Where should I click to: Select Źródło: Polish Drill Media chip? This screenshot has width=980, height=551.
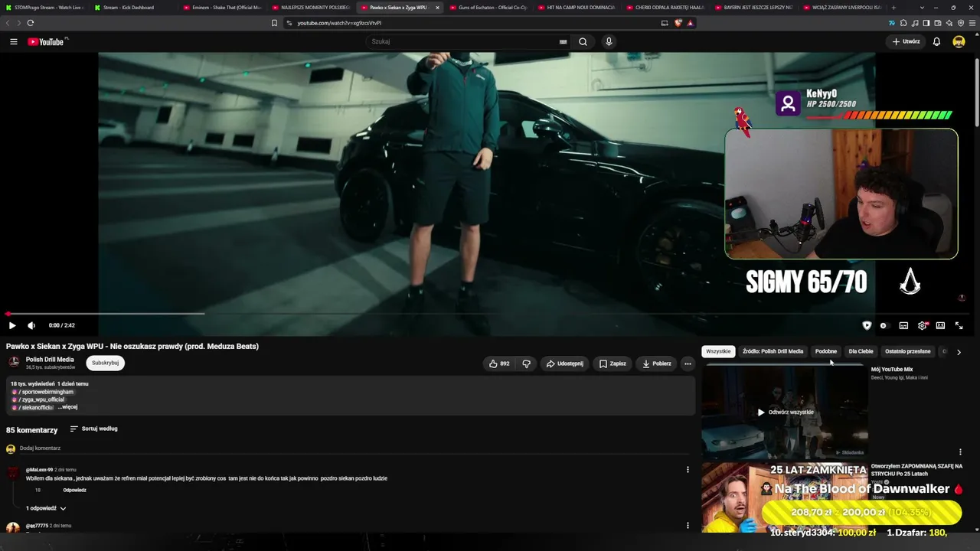(x=773, y=351)
